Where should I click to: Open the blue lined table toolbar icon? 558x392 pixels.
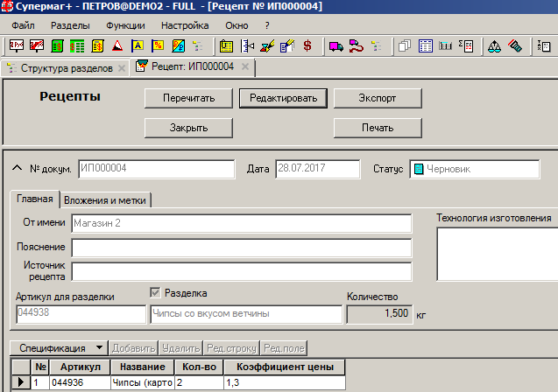(425, 45)
